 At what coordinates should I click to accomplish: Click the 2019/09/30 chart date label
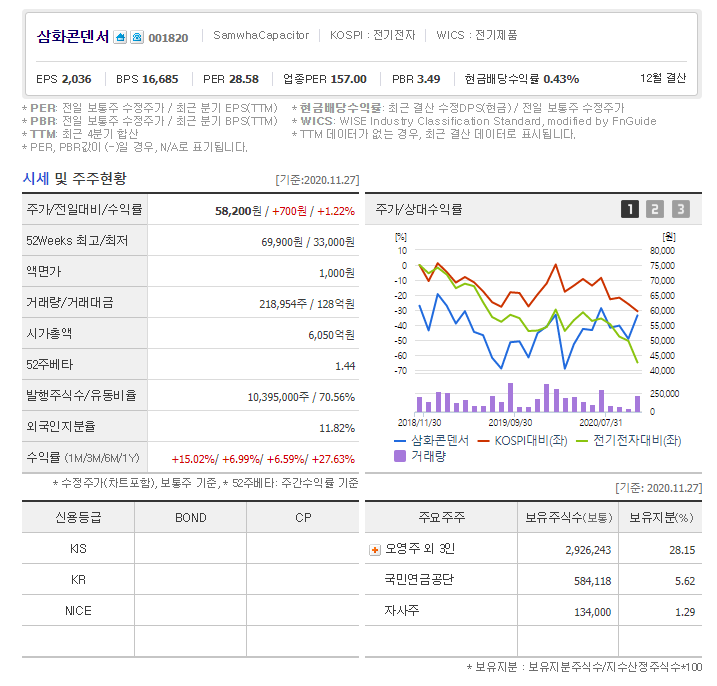point(510,422)
